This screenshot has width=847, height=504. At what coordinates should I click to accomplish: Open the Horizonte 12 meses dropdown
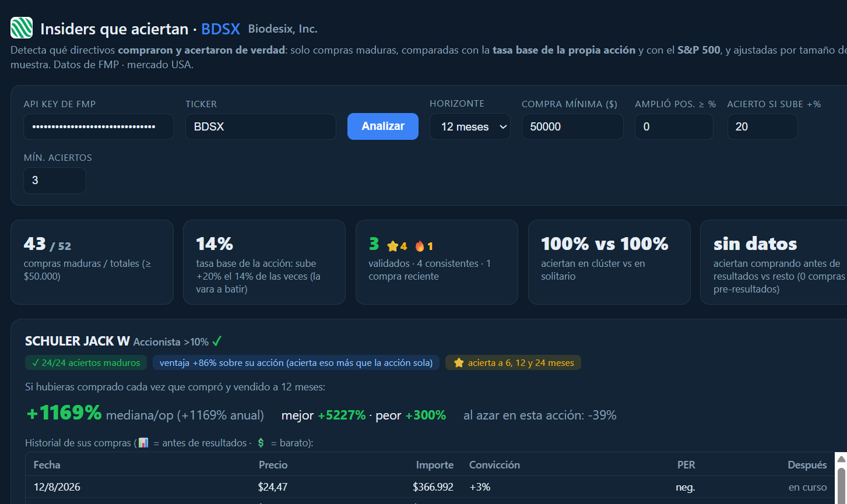[470, 126]
